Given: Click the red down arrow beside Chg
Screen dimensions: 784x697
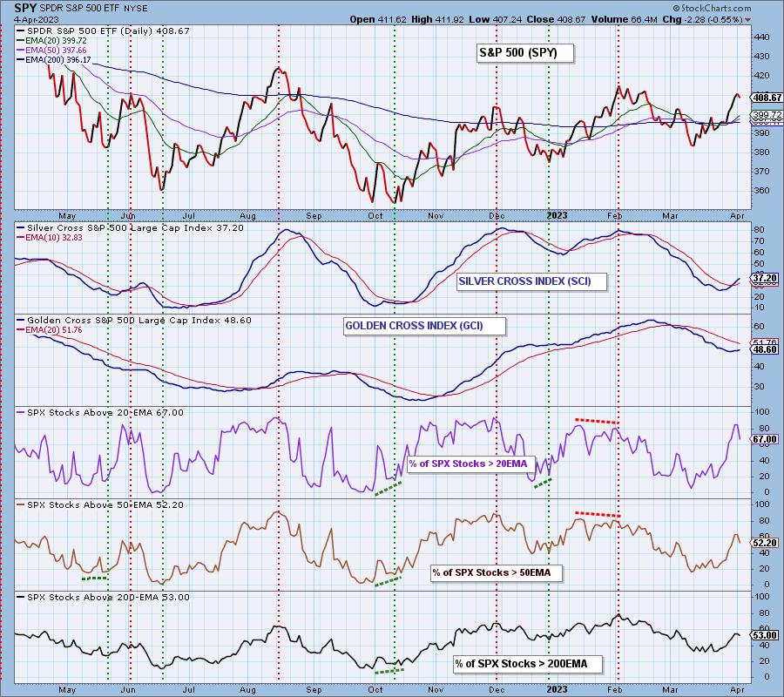Looking at the screenshot, I should (747, 20).
